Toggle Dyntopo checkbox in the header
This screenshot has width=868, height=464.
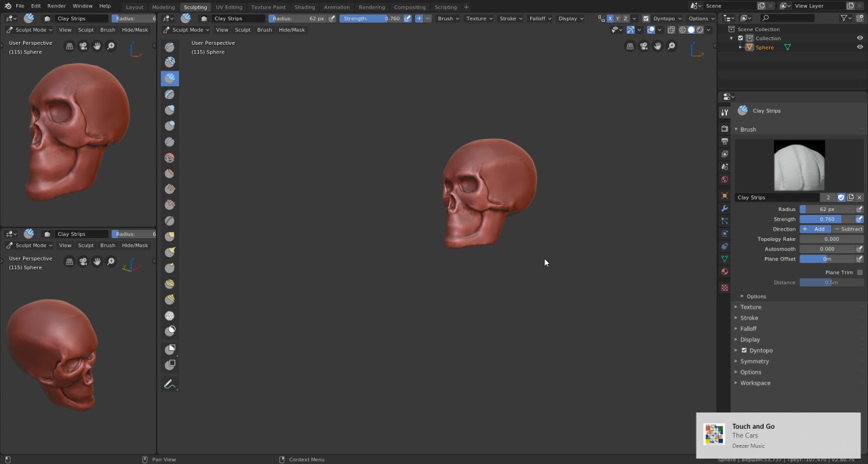tap(646, 18)
